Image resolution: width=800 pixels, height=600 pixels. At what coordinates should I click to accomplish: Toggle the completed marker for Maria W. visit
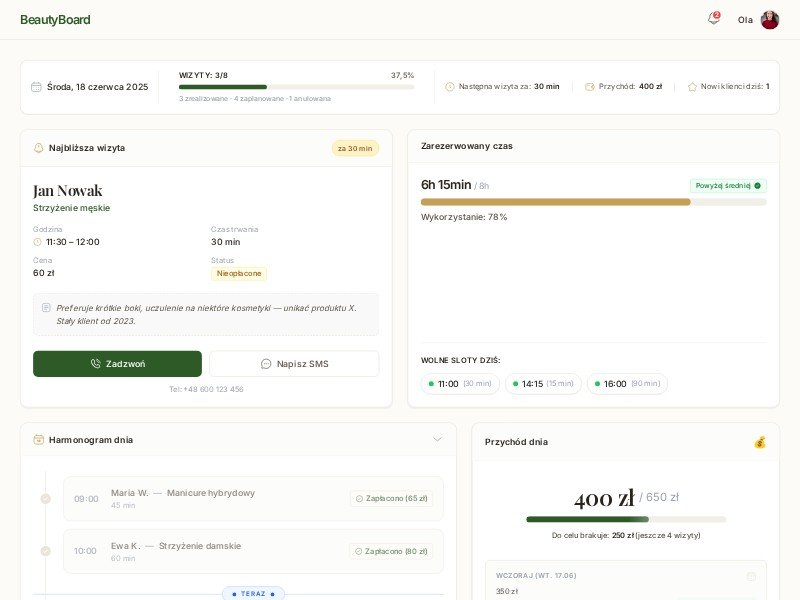pos(45,499)
